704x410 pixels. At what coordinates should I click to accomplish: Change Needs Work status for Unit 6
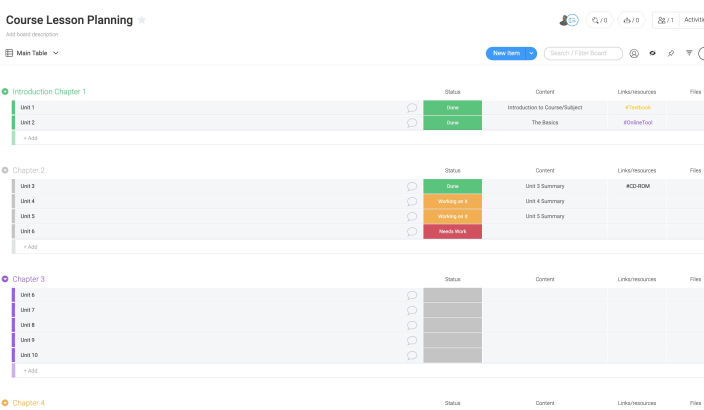[453, 231]
